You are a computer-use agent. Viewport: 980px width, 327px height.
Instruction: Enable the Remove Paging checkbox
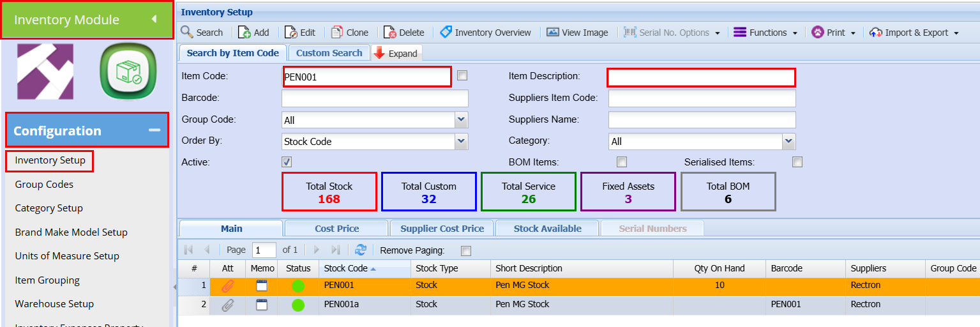tap(466, 250)
